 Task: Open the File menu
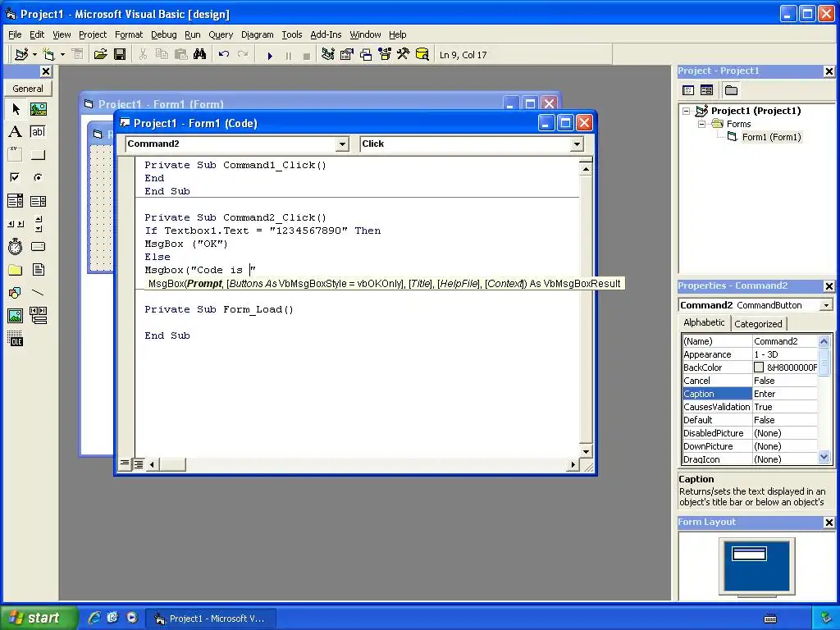pyautogui.click(x=15, y=34)
